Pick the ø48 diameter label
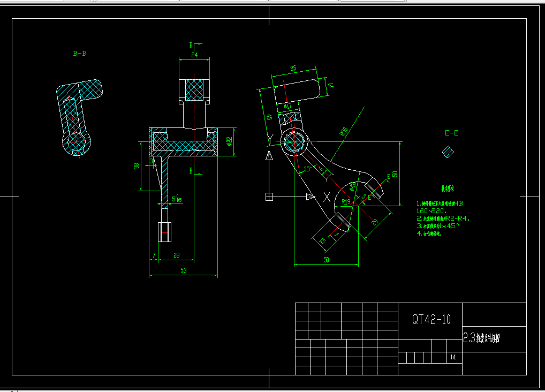 (352, 186)
